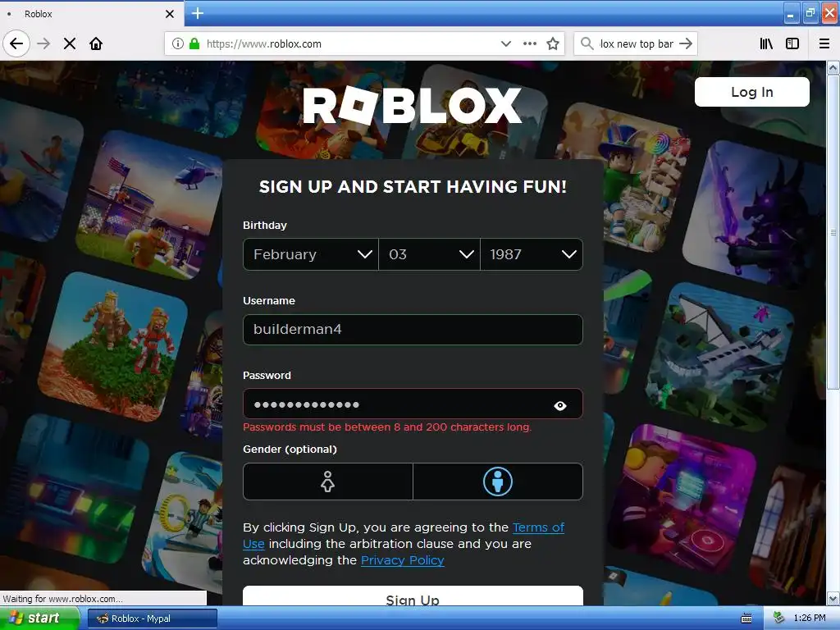The width and height of the screenshot is (840, 630).
Task: Toggle password visibility eye icon
Action: (x=559, y=405)
